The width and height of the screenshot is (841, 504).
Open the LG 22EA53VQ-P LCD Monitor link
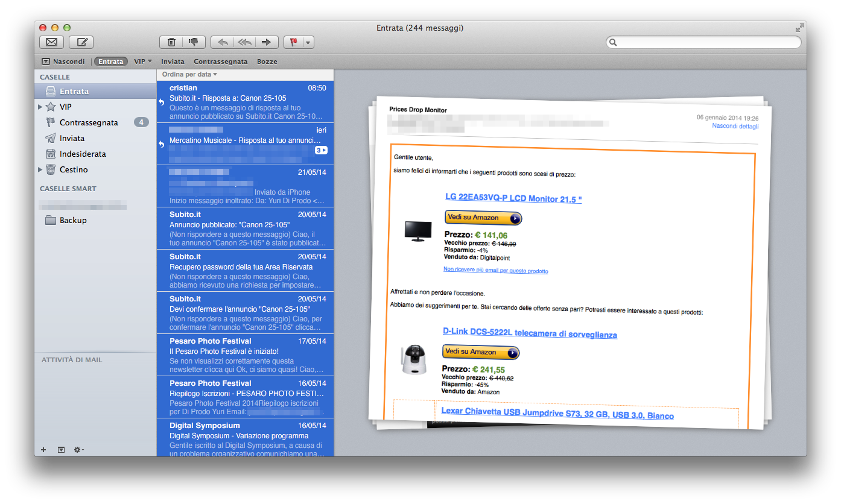(x=513, y=198)
